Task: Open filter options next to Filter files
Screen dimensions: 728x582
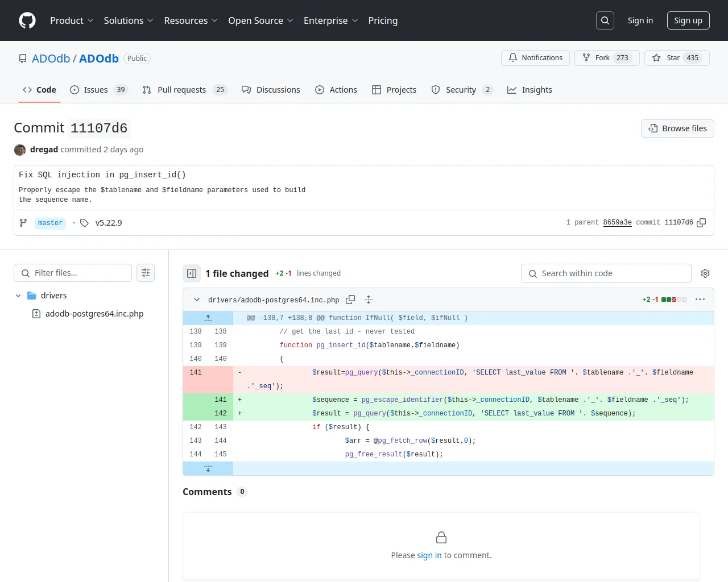Action: click(x=146, y=273)
